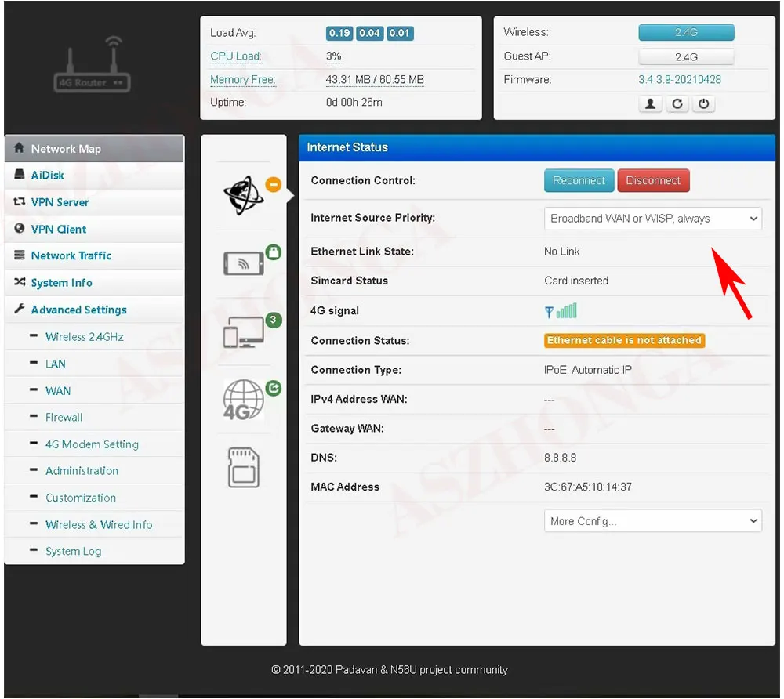Open the wireless router status icon

click(244, 263)
